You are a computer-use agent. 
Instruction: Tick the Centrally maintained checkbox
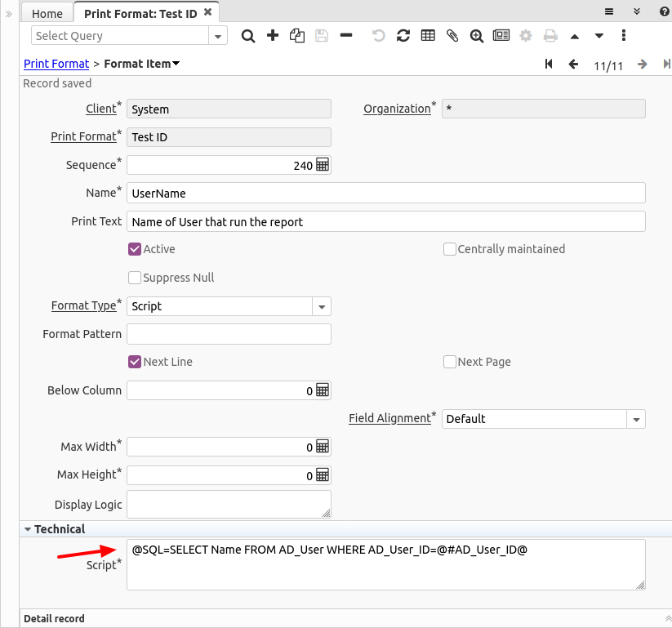pyautogui.click(x=449, y=249)
